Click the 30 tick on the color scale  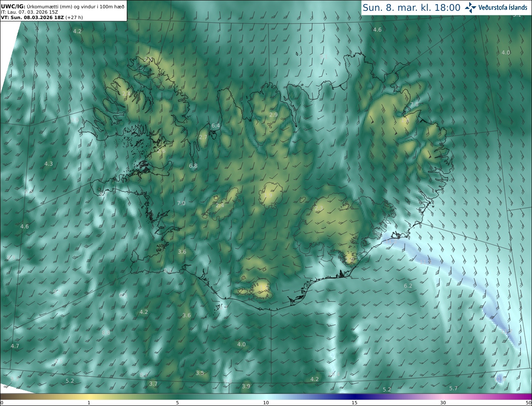pos(443,403)
